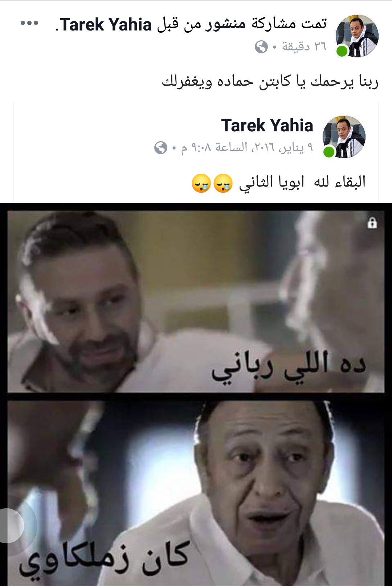The height and width of the screenshot is (586, 392).
Task: Tap the shared text البقاء لله ابويا الثاني
Action: tap(302, 182)
